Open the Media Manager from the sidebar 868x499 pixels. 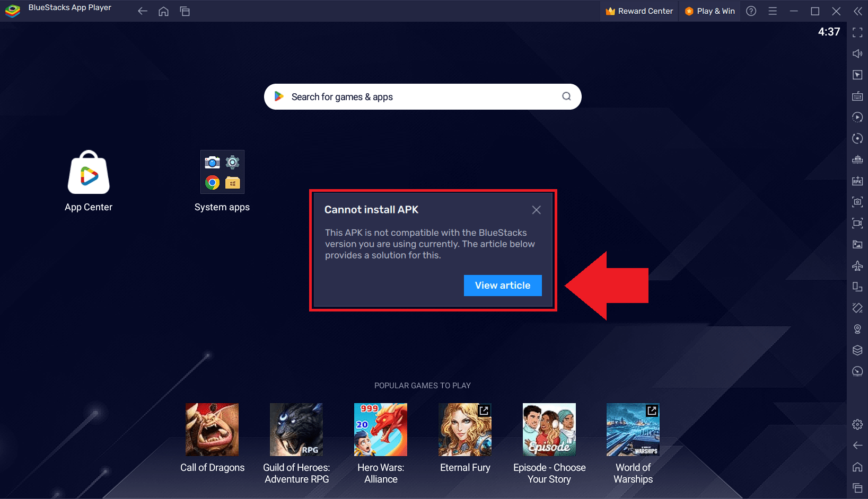pyautogui.click(x=857, y=244)
